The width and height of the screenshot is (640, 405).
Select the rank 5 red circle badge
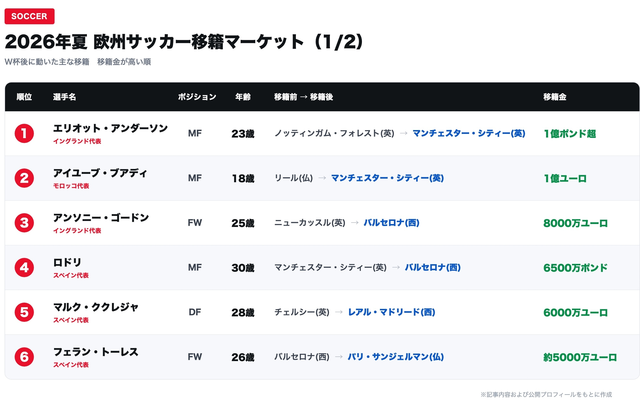[x=24, y=312]
